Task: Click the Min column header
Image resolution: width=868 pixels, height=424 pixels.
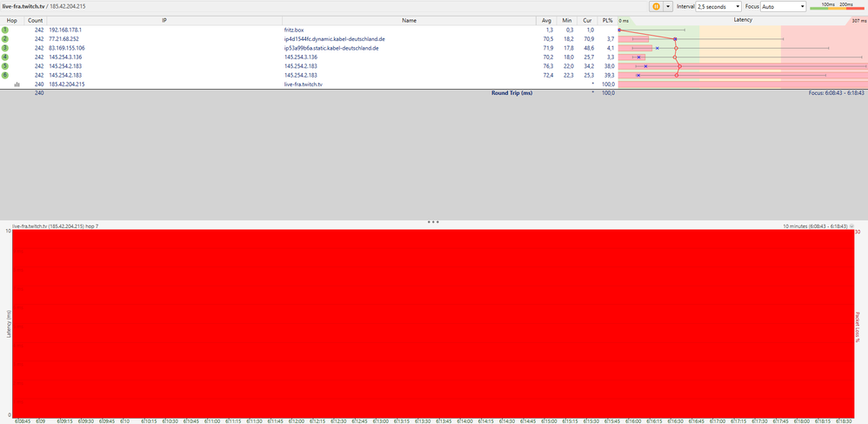Action: click(x=566, y=21)
